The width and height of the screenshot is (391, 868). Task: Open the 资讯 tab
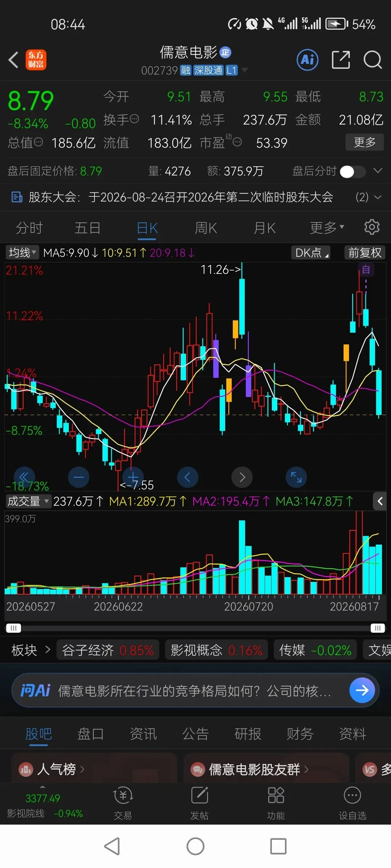point(143,734)
